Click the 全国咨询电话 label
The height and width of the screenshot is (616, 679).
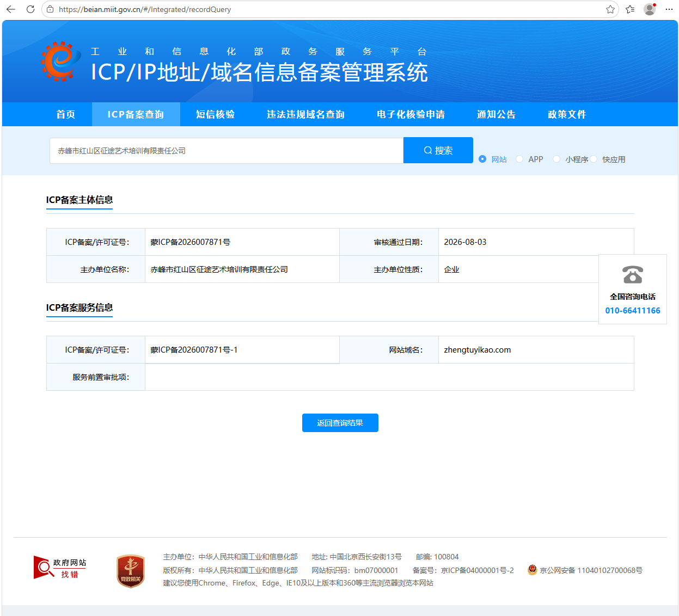click(x=633, y=297)
